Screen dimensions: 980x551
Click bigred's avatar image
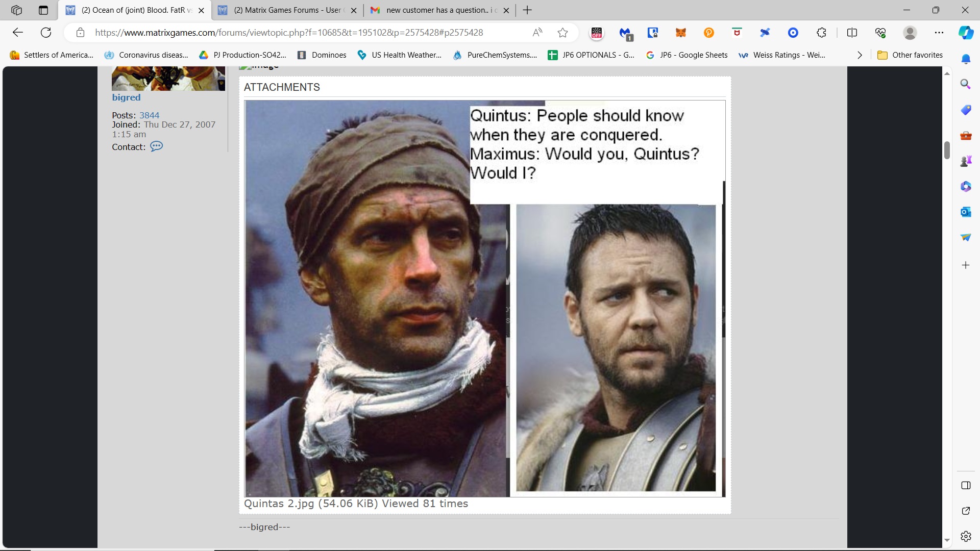point(168,79)
